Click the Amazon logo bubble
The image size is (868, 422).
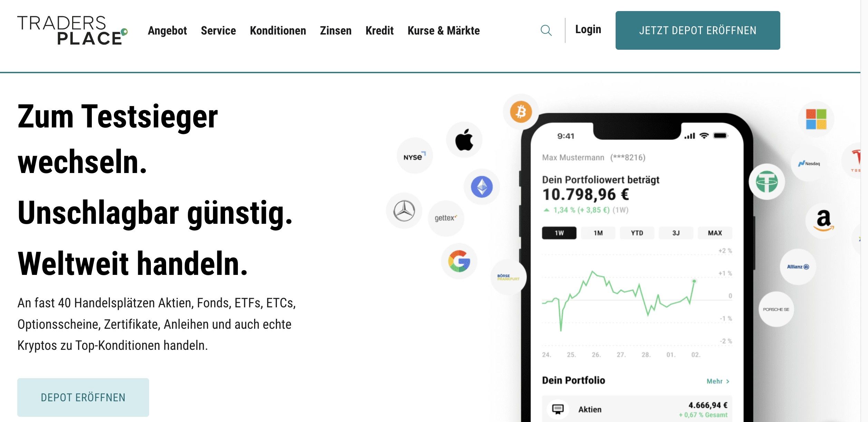tap(823, 220)
